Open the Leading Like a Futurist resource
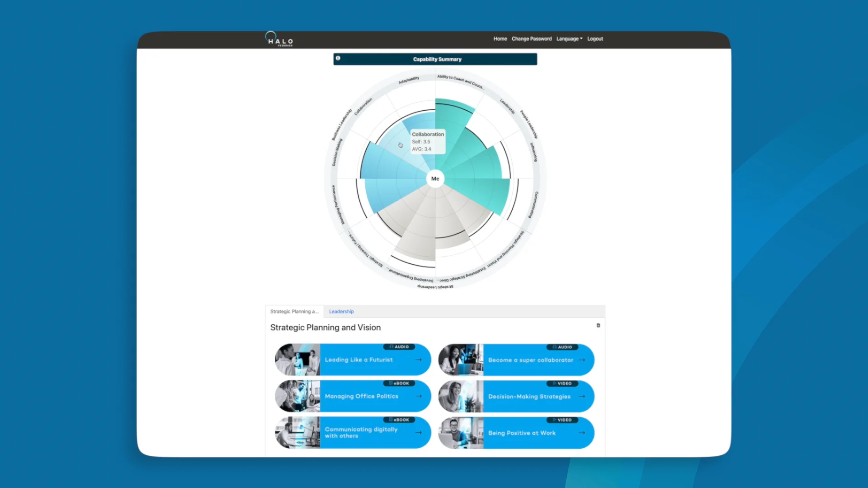868x488 pixels. (359, 360)
